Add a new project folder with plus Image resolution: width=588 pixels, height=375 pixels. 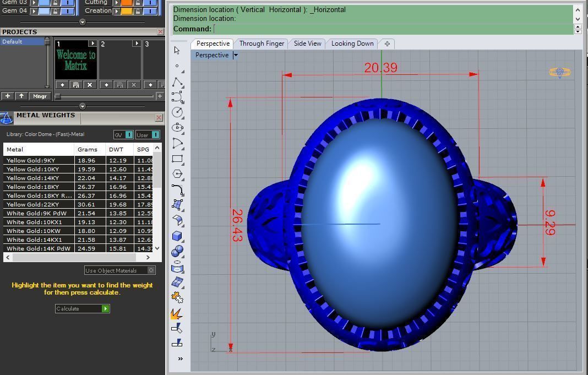[8, 96]
